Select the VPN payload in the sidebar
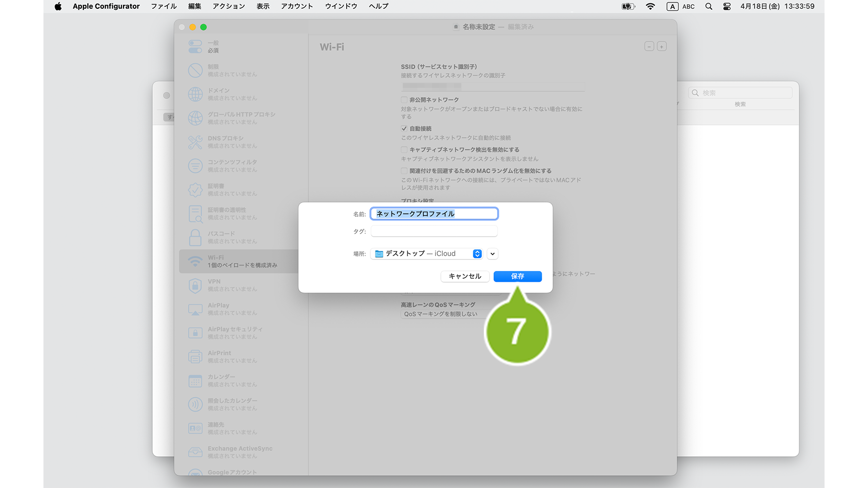This screenshot has height=488, width=868. point(239,285)
